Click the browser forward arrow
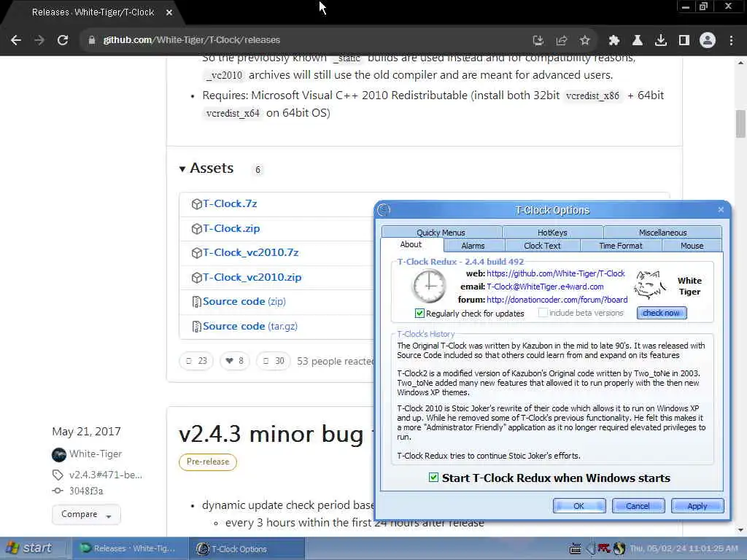The height and width of the screenshot is (560, 747). (39, 40)
